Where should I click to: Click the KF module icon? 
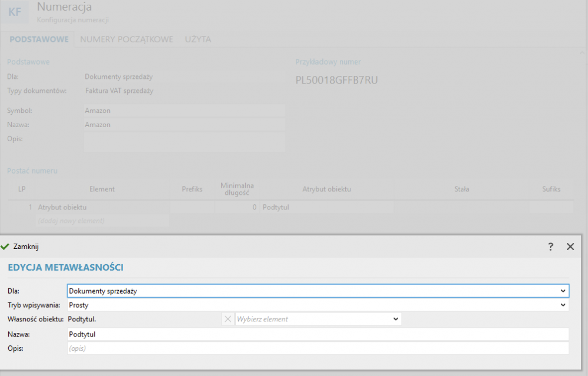tap(15, 12)
